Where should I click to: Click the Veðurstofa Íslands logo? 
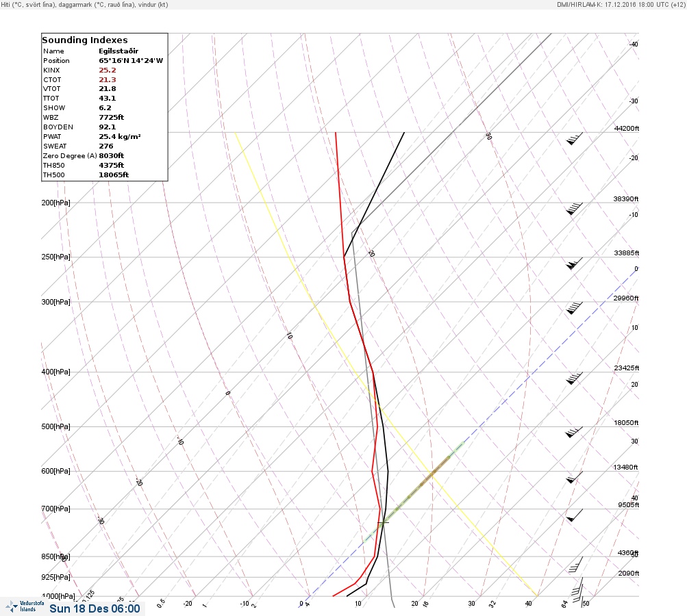click(25, 606)
